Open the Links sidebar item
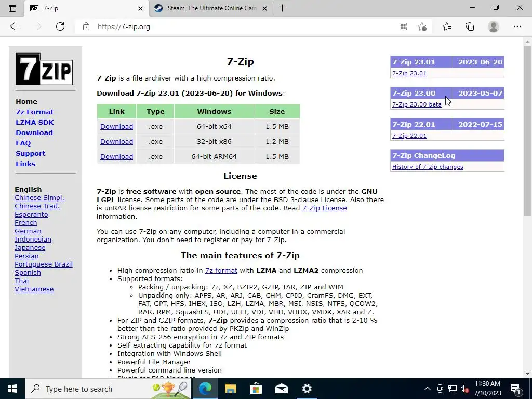Screen dimensions: 532x399 (25, 164)
